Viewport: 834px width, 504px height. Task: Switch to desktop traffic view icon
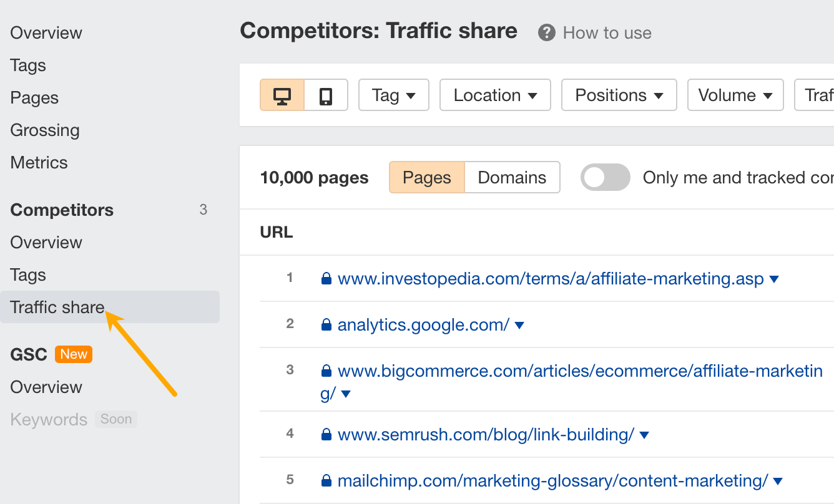(x=283, y=95)
